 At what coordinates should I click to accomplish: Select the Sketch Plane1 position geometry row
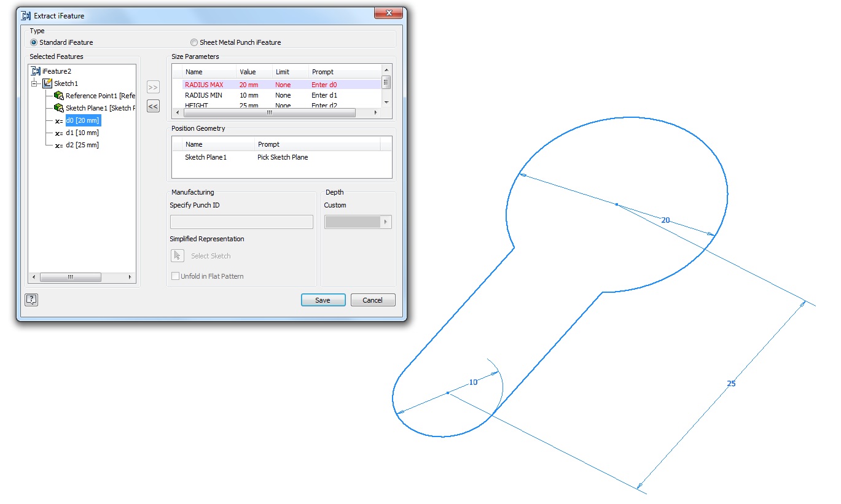click(282, 157)
